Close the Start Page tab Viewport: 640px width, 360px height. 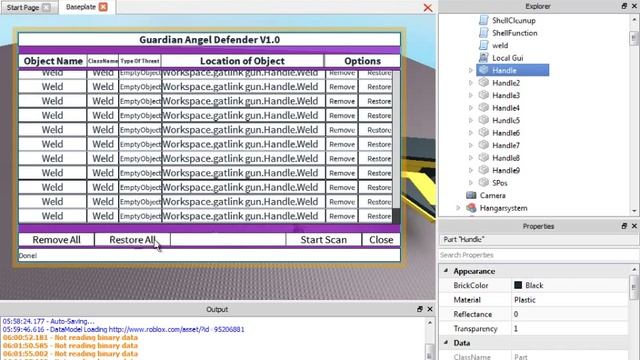tap(47, 7)
